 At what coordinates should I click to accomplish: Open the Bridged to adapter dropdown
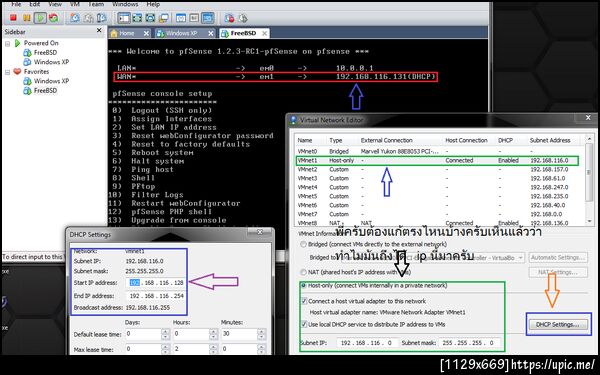[520, 258]
